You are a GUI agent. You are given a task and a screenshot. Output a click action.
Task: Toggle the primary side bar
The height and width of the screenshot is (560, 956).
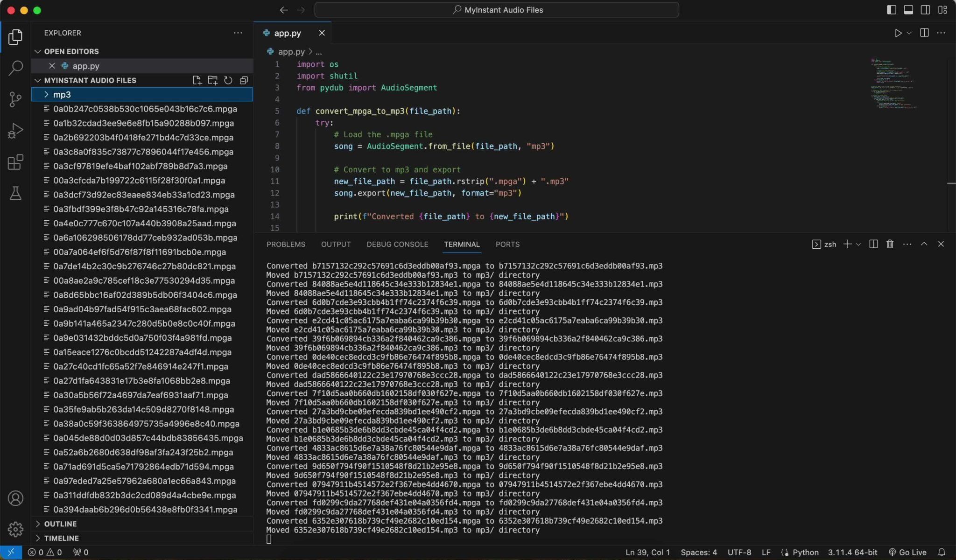click(x=891, y=10)
